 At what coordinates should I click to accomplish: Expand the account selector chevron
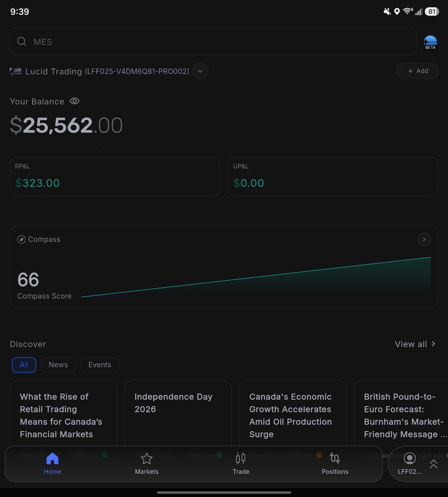click(x=200, y=71)
